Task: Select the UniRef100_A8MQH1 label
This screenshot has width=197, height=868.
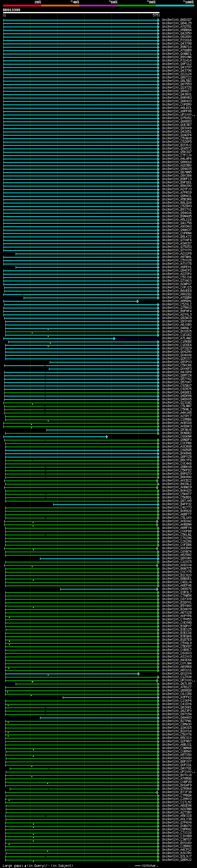Action: point(177,301)
